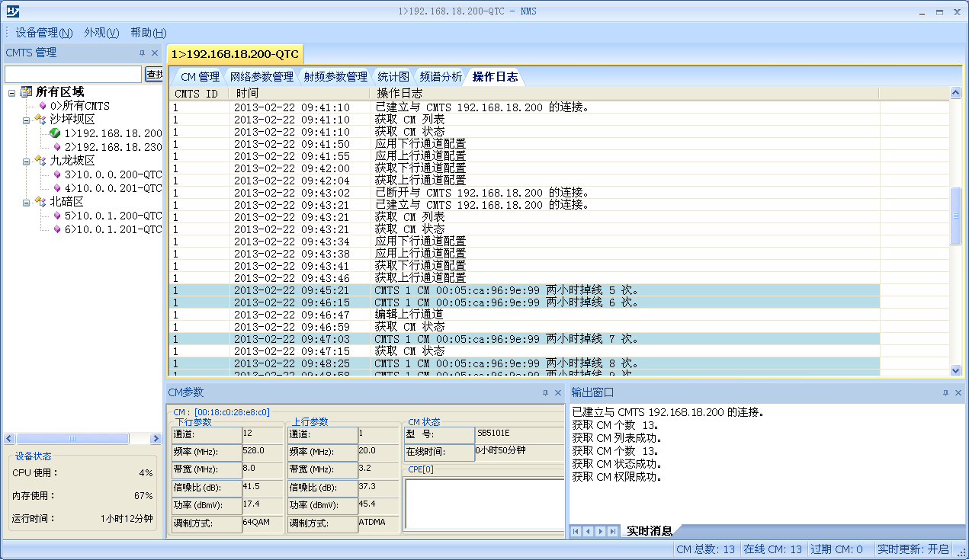Select log row 两小时掉线 5 次
This screenshot has height=560, width=969.
(525, 290)
